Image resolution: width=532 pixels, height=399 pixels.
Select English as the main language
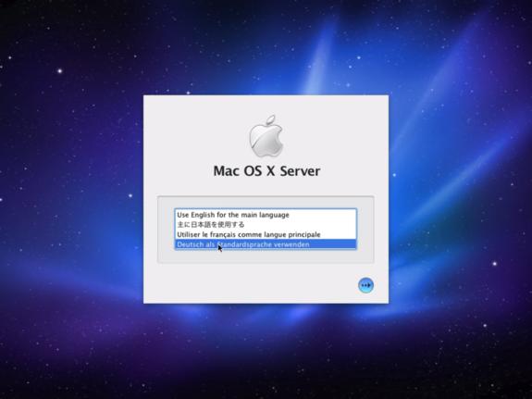266,215
